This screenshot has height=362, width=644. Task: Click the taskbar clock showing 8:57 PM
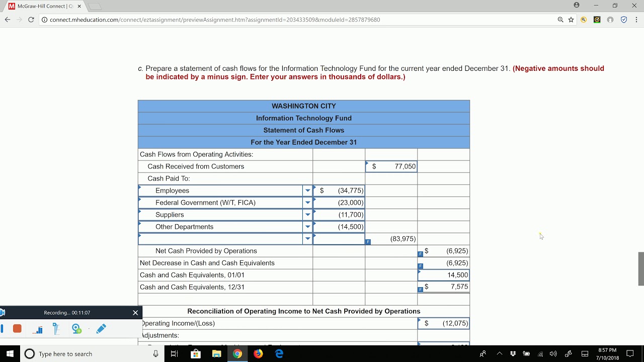(x=607, y=354)
